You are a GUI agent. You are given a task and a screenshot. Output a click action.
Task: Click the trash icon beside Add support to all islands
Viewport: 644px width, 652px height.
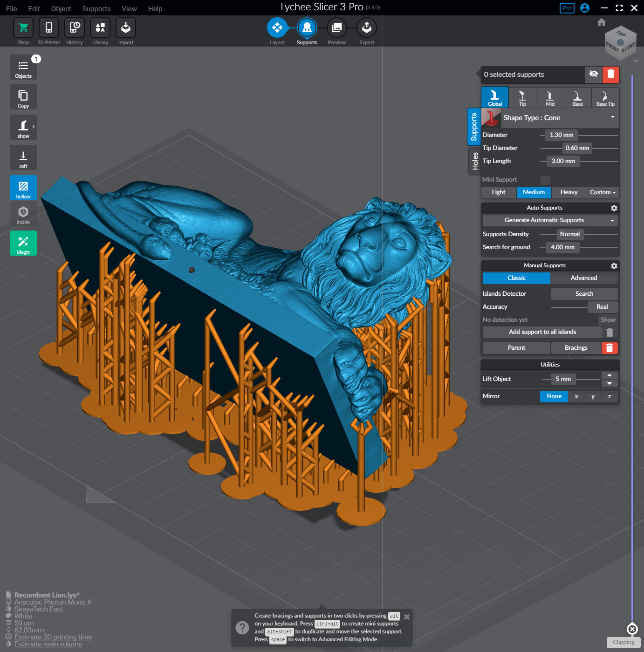tap(610, 332)
